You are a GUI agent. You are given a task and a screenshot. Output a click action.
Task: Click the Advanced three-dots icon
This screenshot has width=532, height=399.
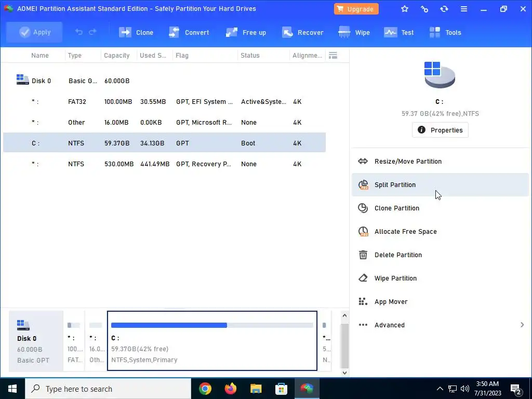coord(363,325)
